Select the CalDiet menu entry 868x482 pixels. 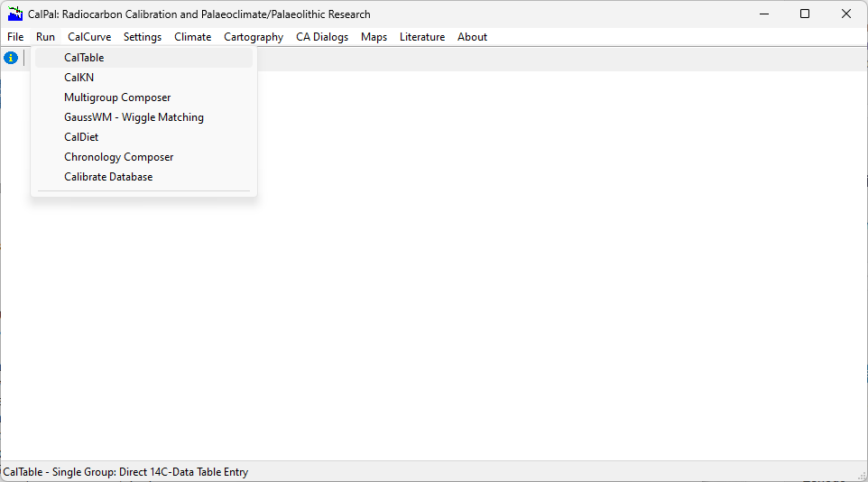click(81, 137)
